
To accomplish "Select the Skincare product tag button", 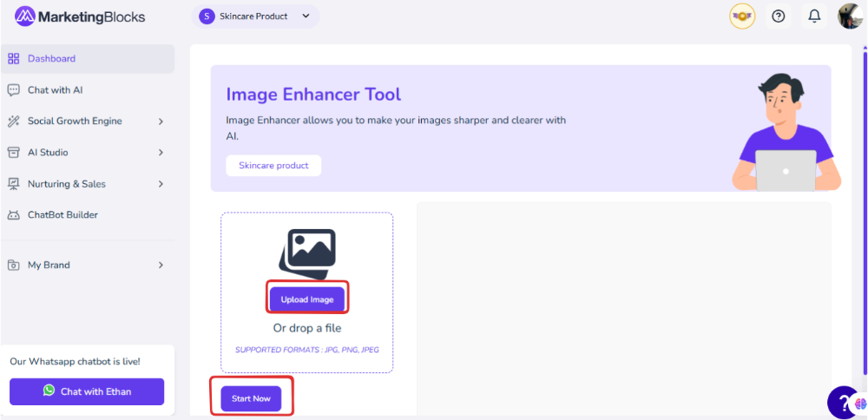I will (x=273, y=166).
